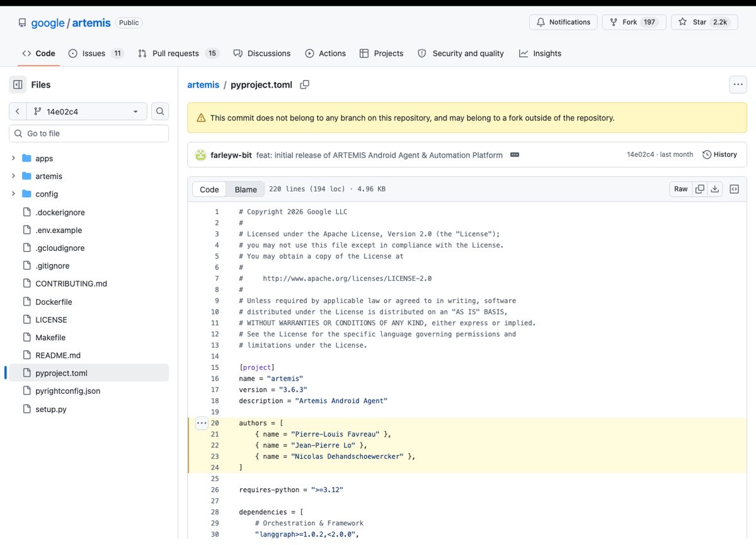The image size is (756, 545).
Task: Open artemis repository name link
Action: pos(91,23)
